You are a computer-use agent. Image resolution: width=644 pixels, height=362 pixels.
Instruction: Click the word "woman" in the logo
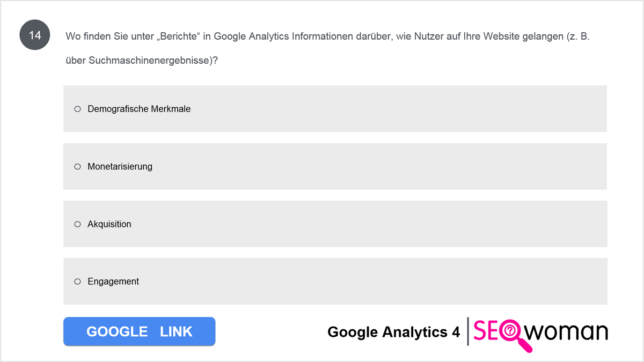[x=566, y=332]
